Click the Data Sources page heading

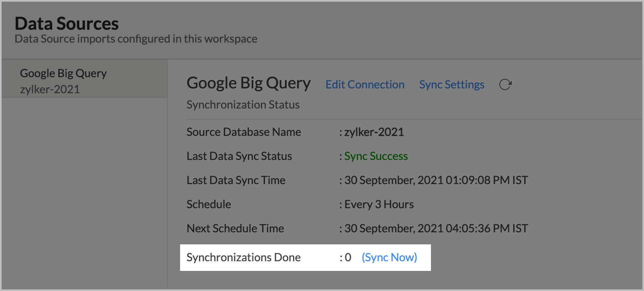[67, 23]
